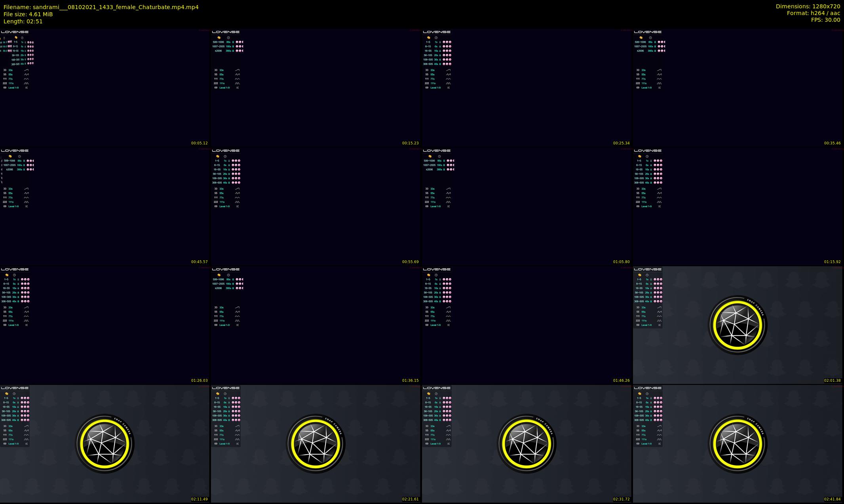Click the gold coin icon in the 00:15.23 frame
The height and width of the screenshot is (504, 844).
tap(219, 38)
